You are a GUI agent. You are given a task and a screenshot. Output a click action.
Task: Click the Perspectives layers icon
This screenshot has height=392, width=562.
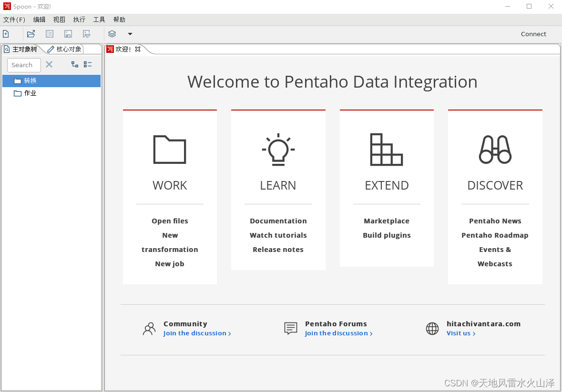click(x=112, y=34)
